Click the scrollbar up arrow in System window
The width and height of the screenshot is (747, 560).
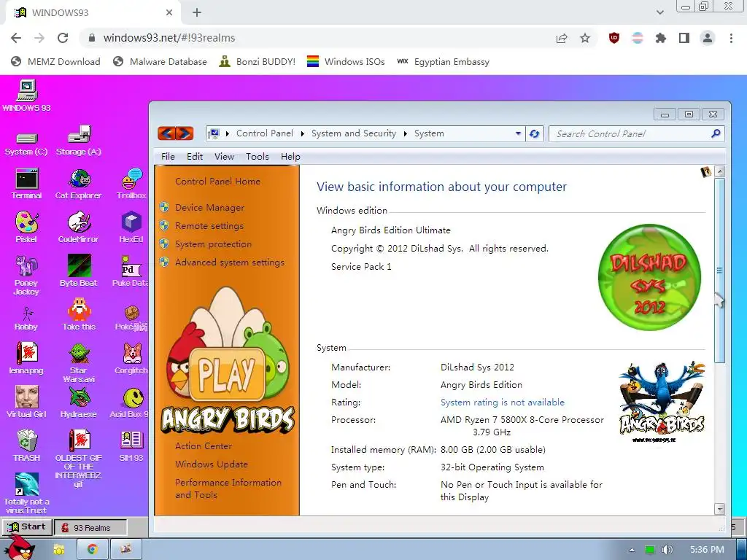(720, 171)
